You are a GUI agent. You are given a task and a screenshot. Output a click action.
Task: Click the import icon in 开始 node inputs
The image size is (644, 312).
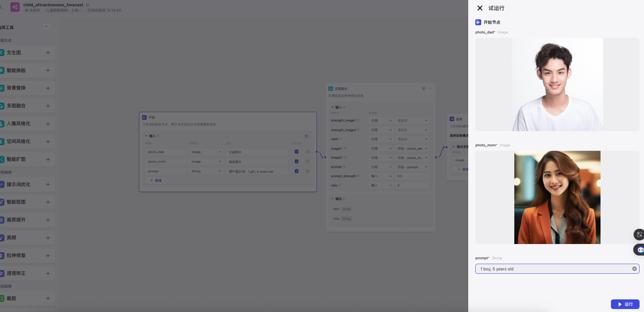[x=307, y=136]
